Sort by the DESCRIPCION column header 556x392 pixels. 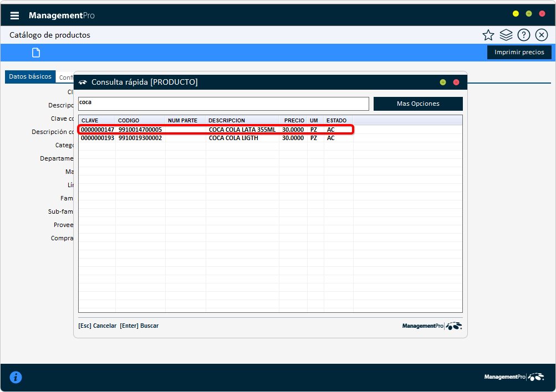point(242,120)
